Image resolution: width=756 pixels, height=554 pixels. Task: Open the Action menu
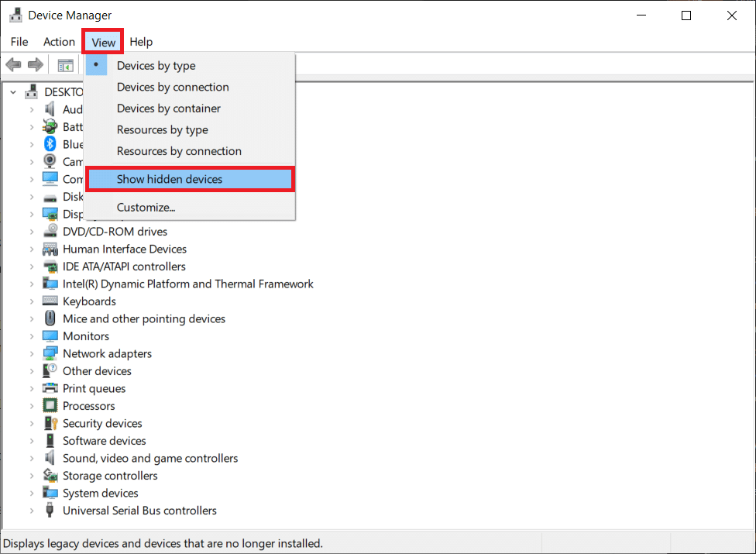[59, 42]
